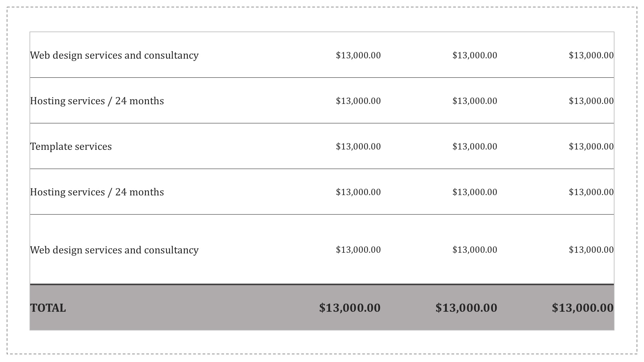Select the last Web design services and consultancy cell

click(114, 250)
